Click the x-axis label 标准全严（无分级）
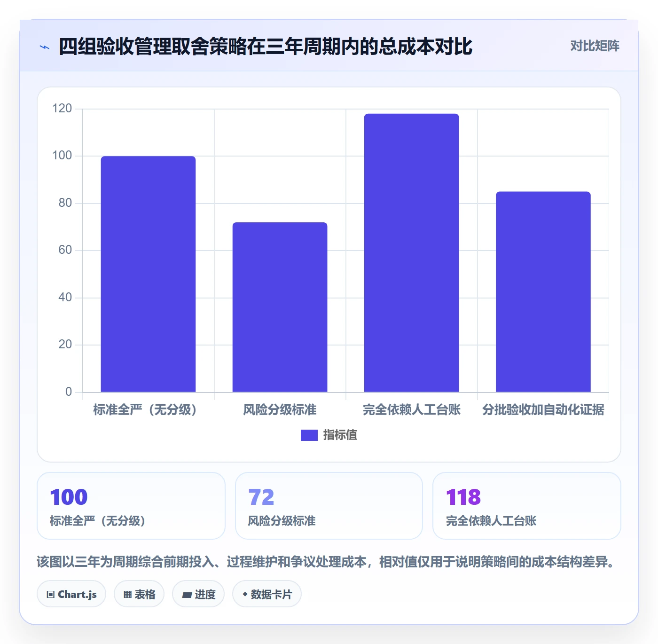The height and width of the screenshot is (644, 658). pyautogui.click(x=145, y=410)
